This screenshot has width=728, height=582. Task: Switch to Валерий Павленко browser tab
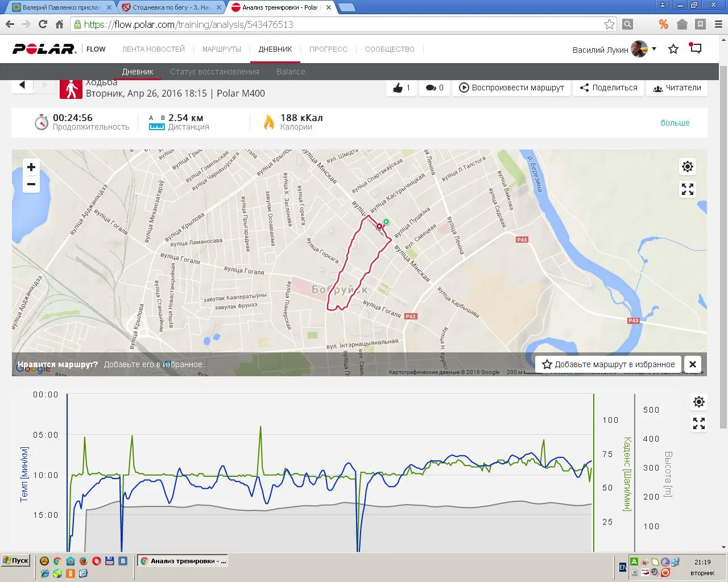tap(61, 7)
